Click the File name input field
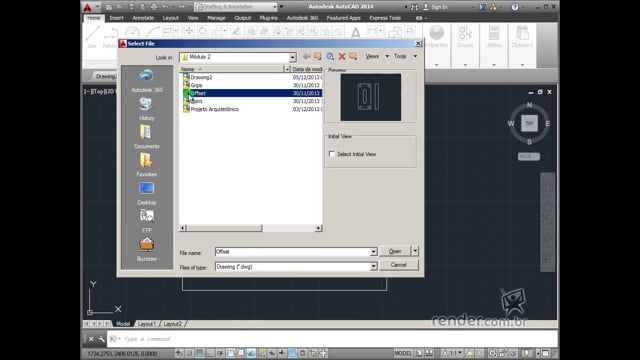The height and width of the screenshot is (360, 640). (x=293, y=252)
